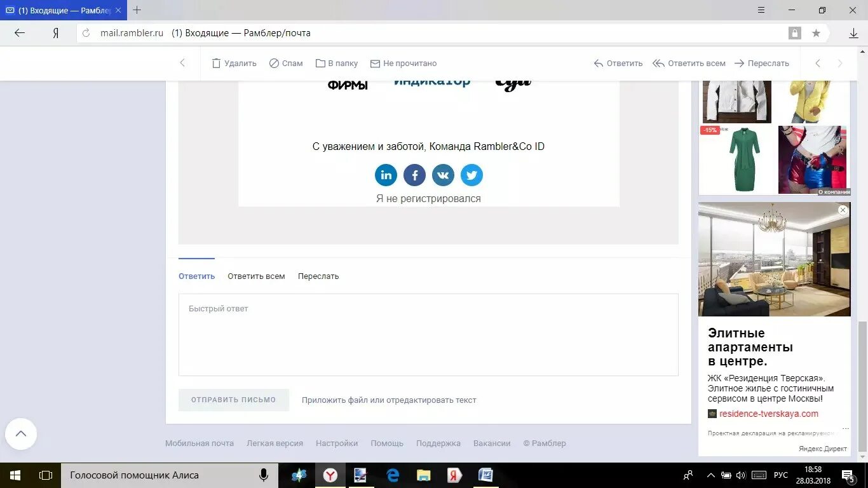868x488 pixels.
Task: Click Ответить in the top toolbar
Action: point(618,64)
